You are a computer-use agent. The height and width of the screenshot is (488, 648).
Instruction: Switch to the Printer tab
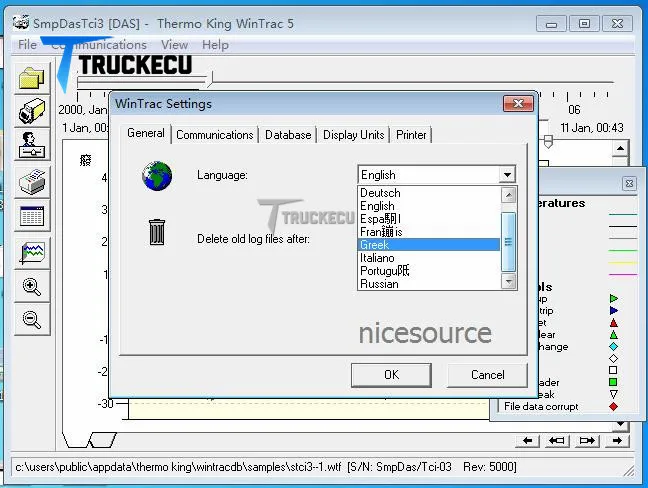tap(411, 135)
